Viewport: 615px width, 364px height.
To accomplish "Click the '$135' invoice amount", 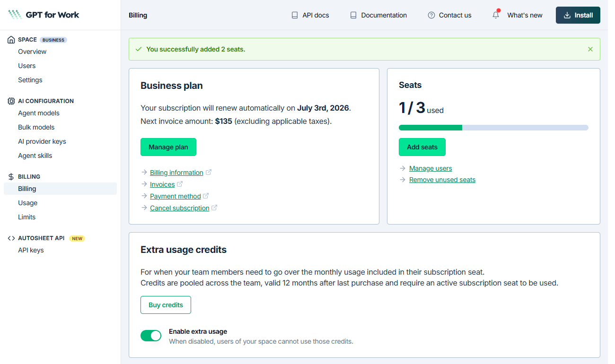I will (x=224, y=121).
